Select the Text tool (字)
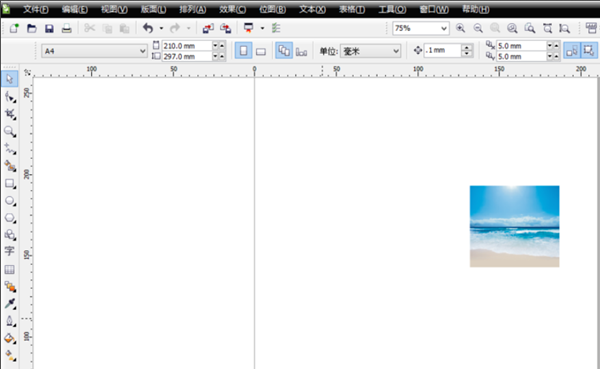 (x=9, y=251)
